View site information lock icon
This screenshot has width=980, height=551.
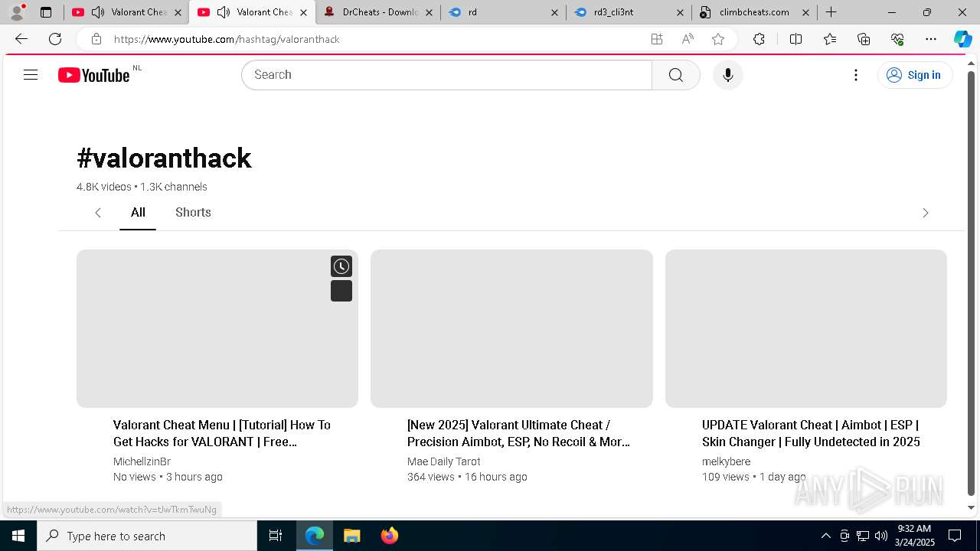96,39
